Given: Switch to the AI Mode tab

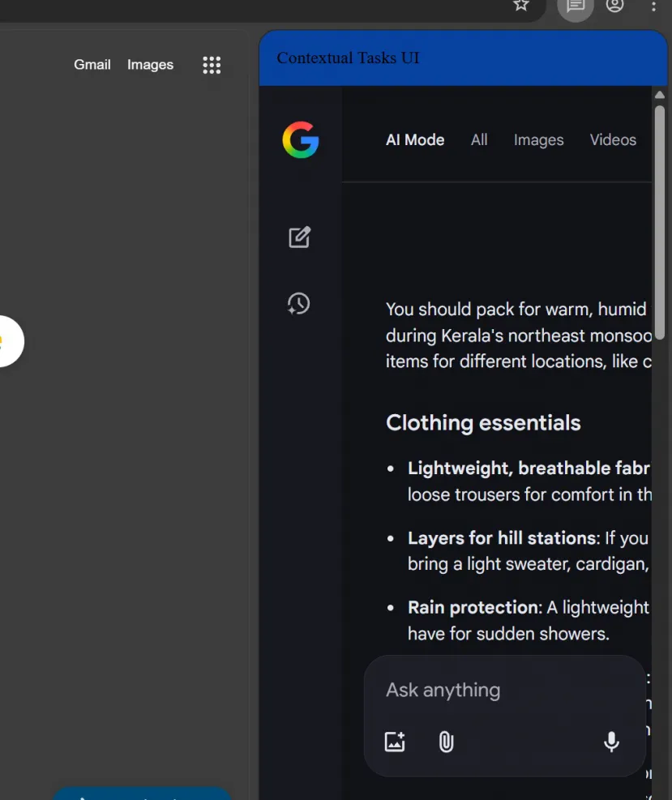Looking at the screenshot, I should point(415,139).
